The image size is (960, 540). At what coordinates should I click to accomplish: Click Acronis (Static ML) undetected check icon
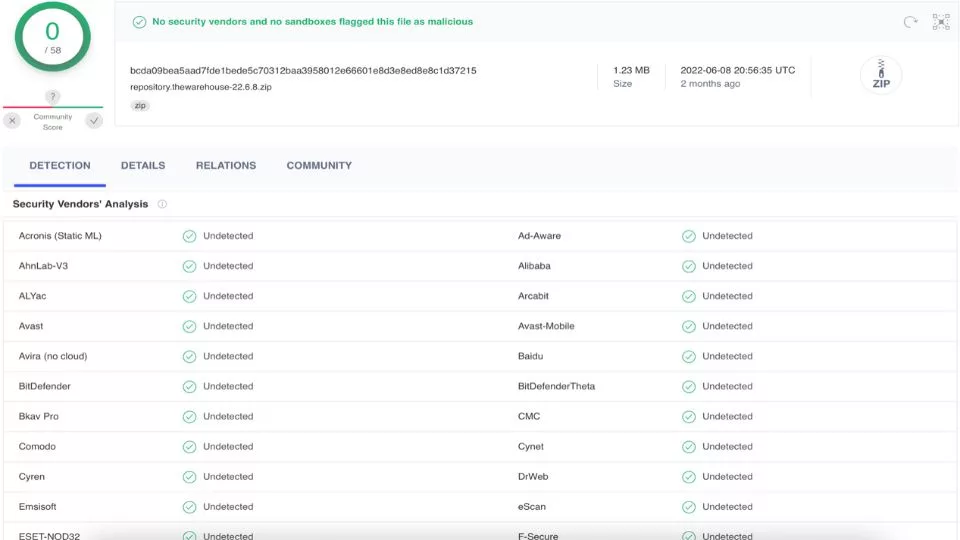(x=189, y=236)
